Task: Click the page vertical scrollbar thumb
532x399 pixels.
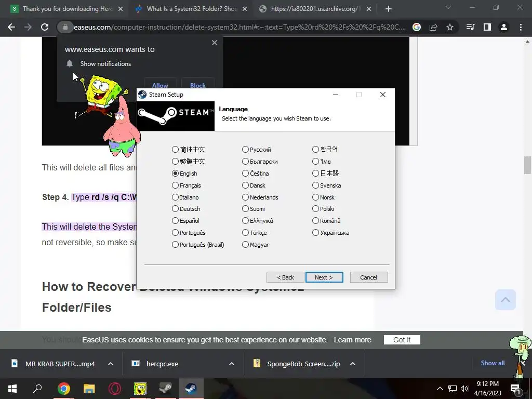Action: pos(527,165)
